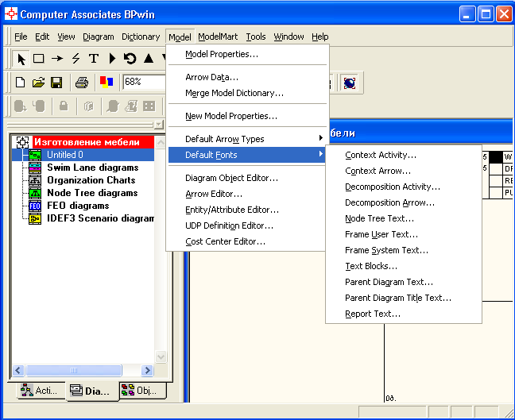
Task: Select Text Blocks font option
Action: 404,266
